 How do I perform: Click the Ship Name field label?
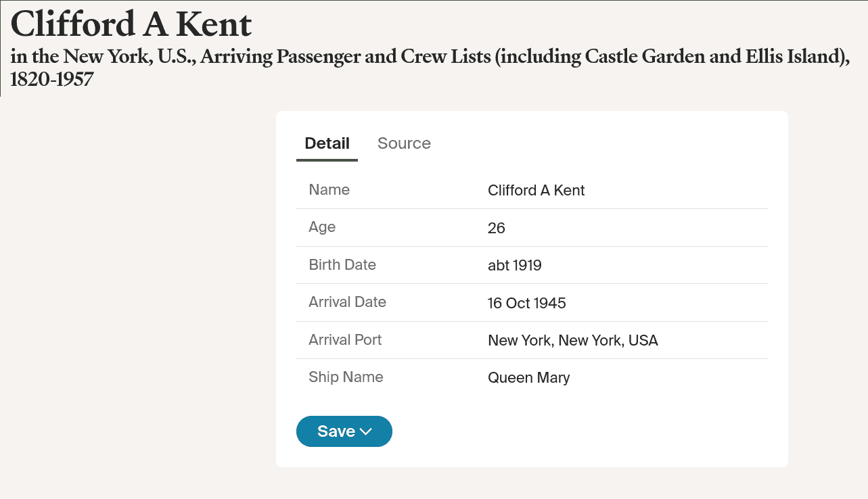point(346,377)
